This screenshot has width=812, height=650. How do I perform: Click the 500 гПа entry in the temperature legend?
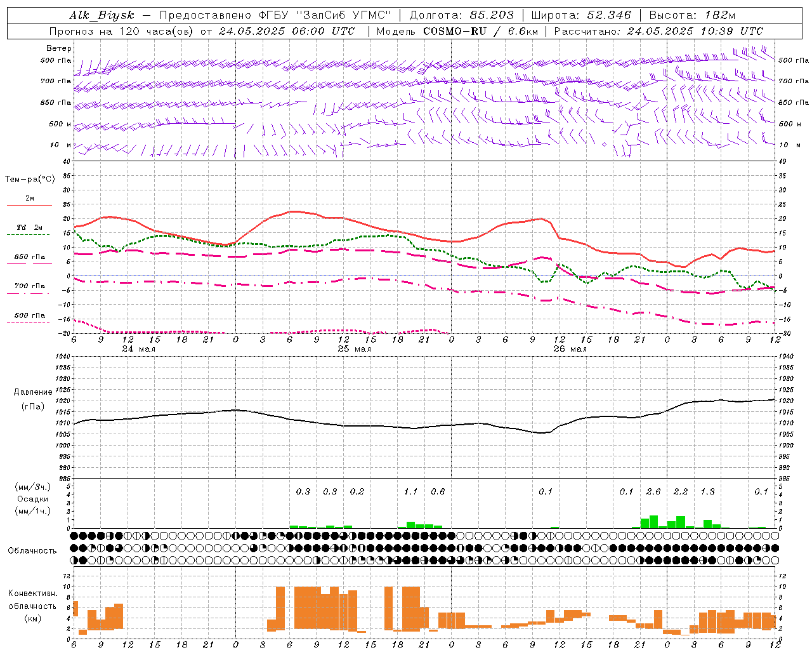pyautogui.click(x=29, y=315)
